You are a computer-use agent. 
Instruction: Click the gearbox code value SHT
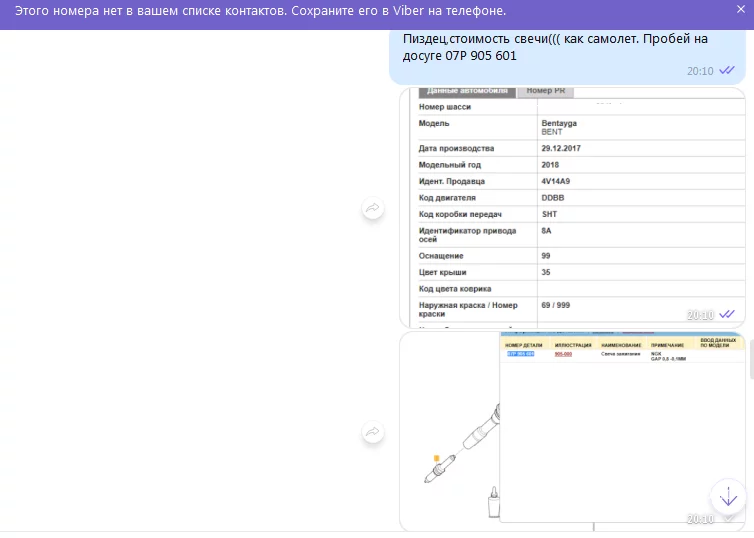[x=549, y=214]
